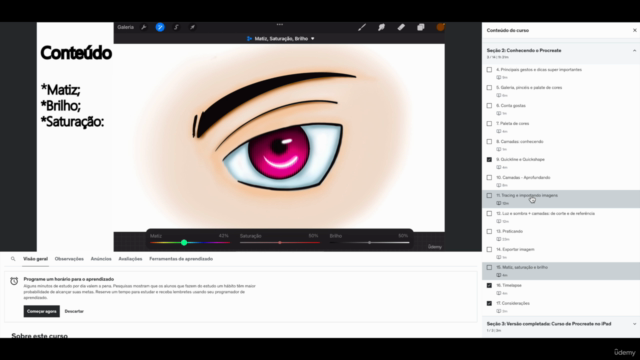Open the Matiz, Saturação, Brilho dropdown arrow
This screenshot has width=640, height=360.
313,39
